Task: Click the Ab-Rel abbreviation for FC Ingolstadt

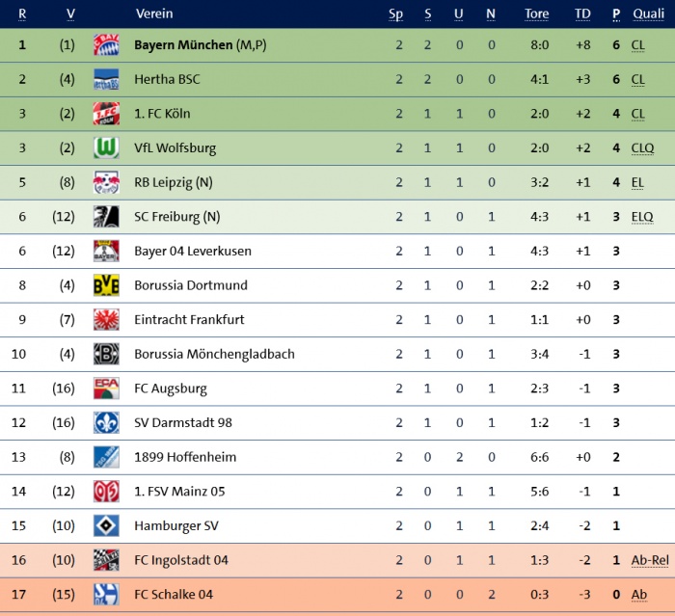Action: [649, 561]
